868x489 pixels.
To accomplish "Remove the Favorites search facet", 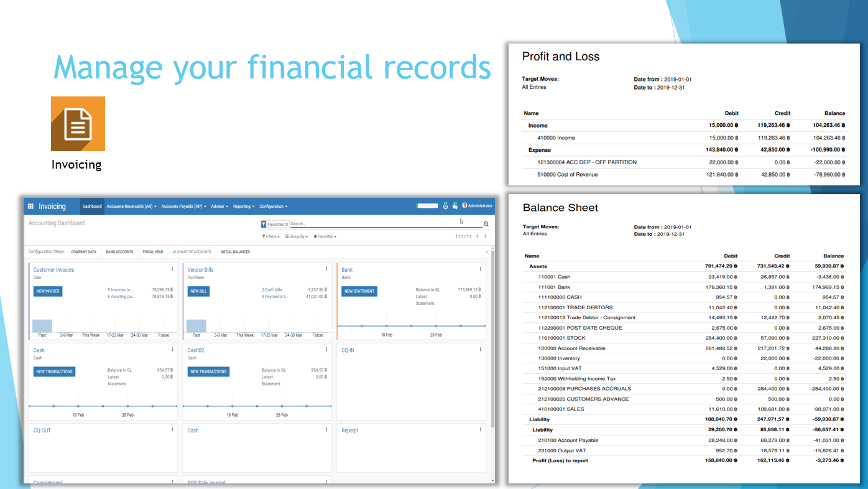I will (x=287, y=224).
